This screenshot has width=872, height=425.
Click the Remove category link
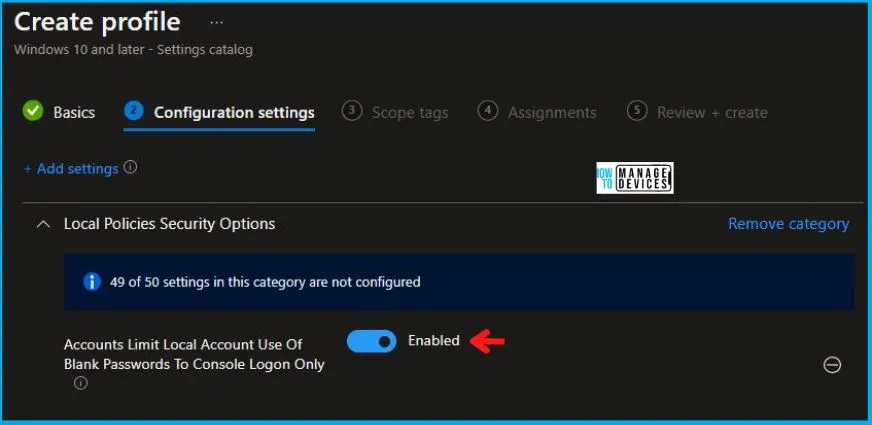789,224
